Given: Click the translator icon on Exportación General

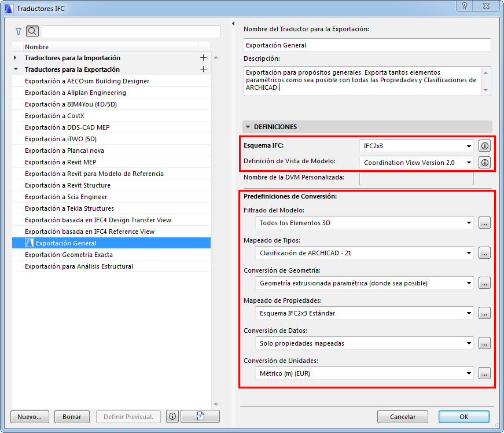Looking at the screenshot, I should (x=30, y=243).
